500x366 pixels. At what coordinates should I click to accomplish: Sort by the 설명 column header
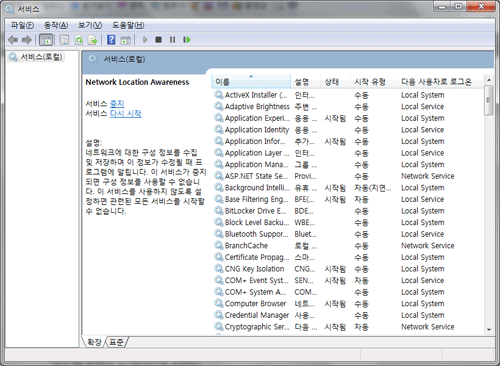point(305,82)
